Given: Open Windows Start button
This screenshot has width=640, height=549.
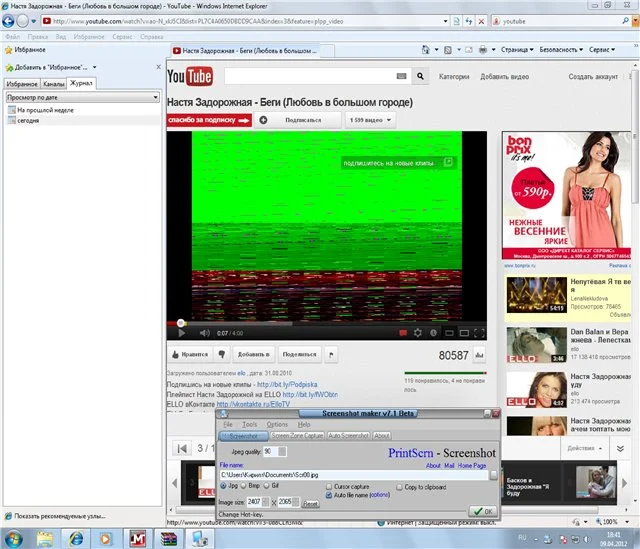Looking at the screenshot, I should pyautogui.click(x=13, y=539).
